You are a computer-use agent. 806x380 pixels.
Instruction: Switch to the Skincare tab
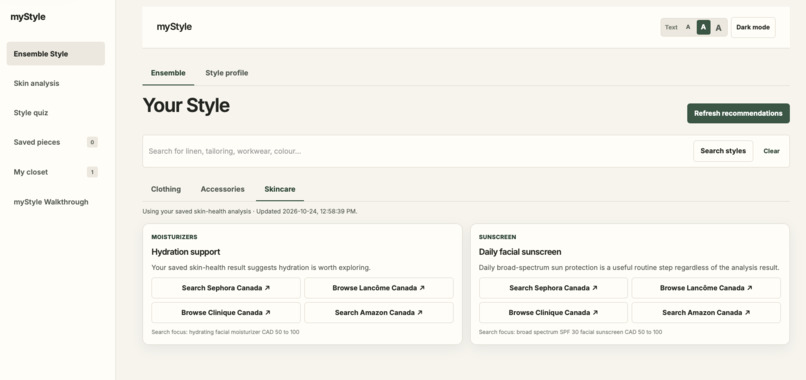280,189
